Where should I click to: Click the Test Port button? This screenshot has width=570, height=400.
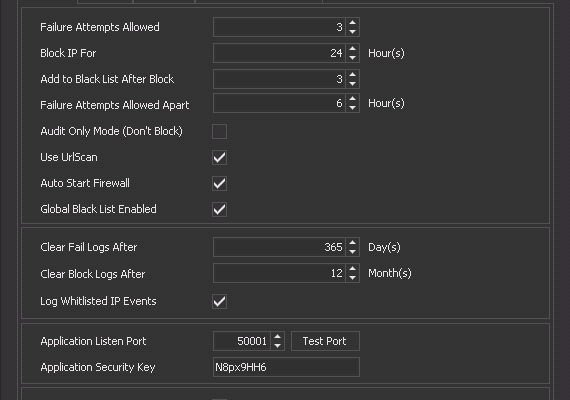coord(325,341)
